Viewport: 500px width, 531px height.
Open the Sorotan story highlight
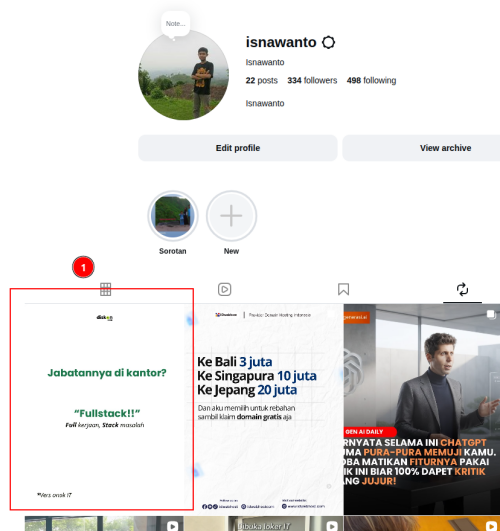(x=173, y=216)
